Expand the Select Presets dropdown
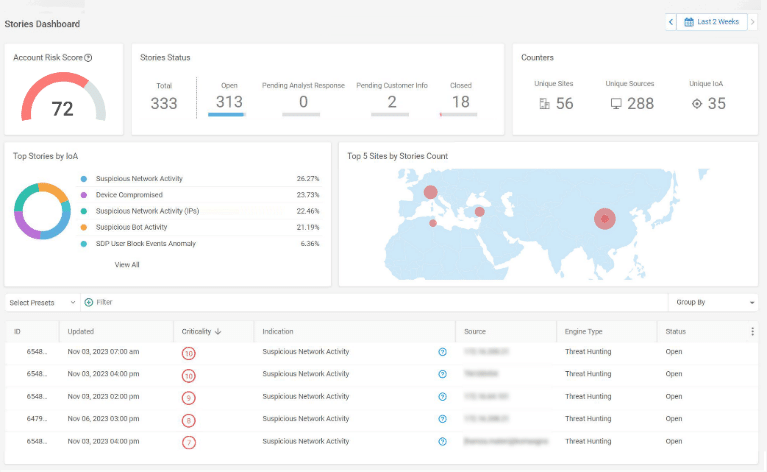767x472 pixels. pos(42,302)
